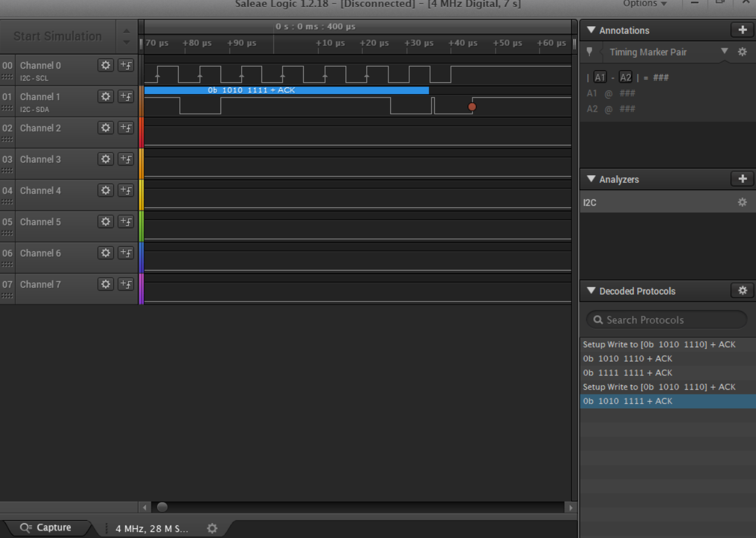Open Channel 4 settings gear

click(105, 191)
